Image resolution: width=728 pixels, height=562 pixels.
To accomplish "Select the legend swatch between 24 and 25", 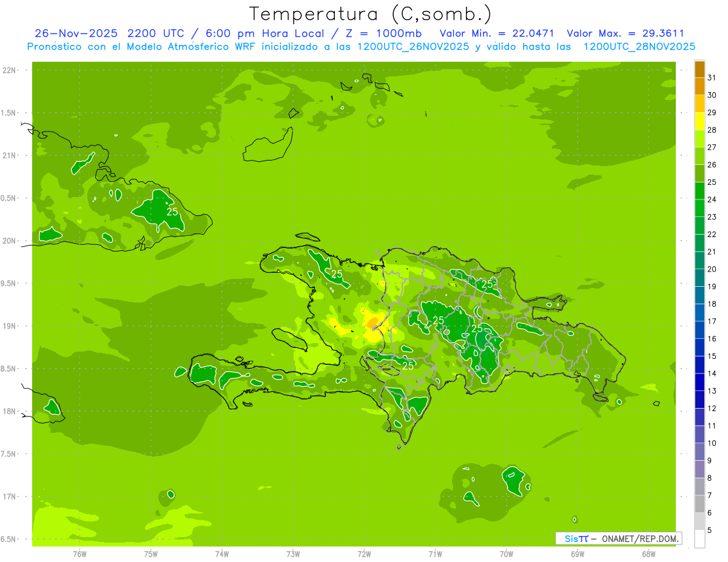I will pos(699,191).
